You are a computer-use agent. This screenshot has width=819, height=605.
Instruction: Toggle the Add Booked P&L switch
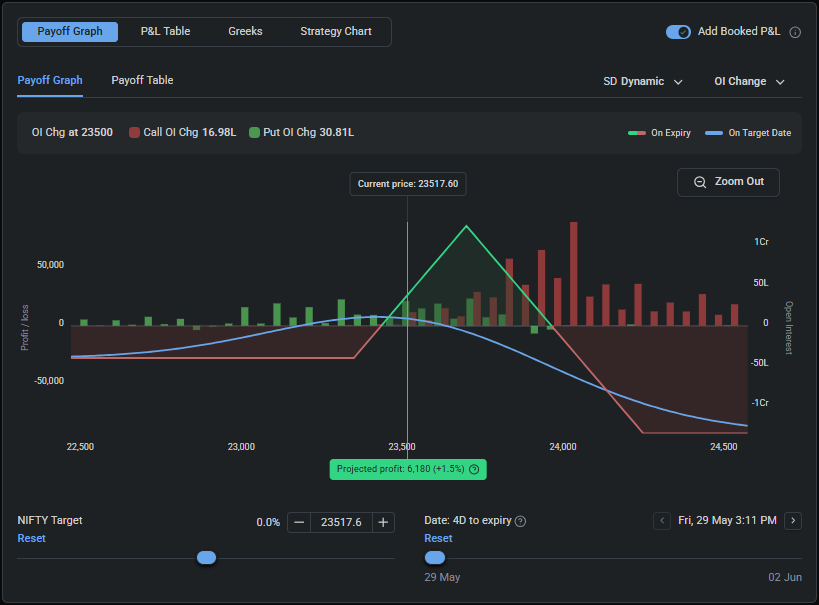(x=678, y=32)
